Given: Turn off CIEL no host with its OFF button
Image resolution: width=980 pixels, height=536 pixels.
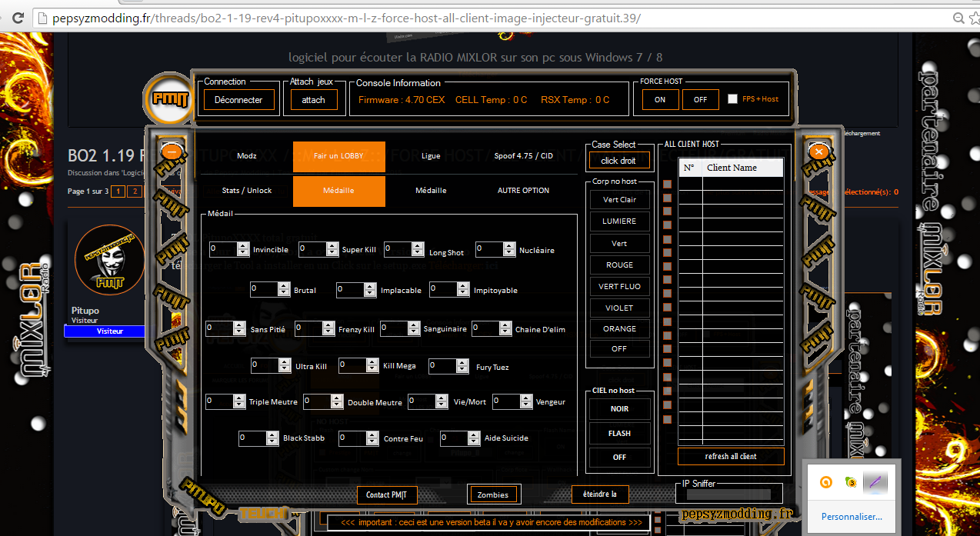Looking at the screenshot, I should [620, 458].
